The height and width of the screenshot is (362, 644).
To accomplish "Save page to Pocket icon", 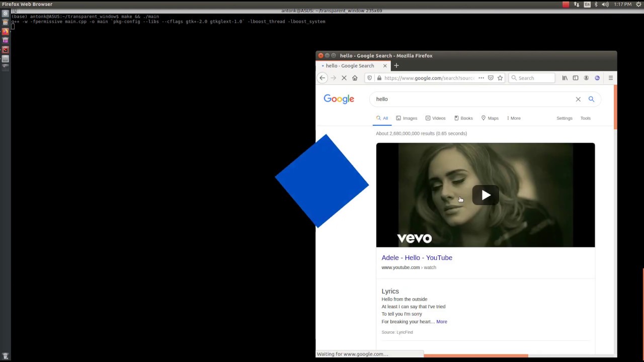I will coord(491,78).
